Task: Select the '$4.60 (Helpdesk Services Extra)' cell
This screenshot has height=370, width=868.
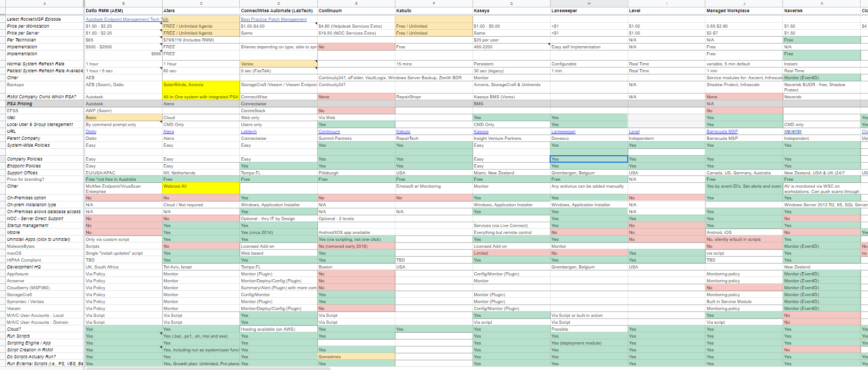Action: coord(356,26)
